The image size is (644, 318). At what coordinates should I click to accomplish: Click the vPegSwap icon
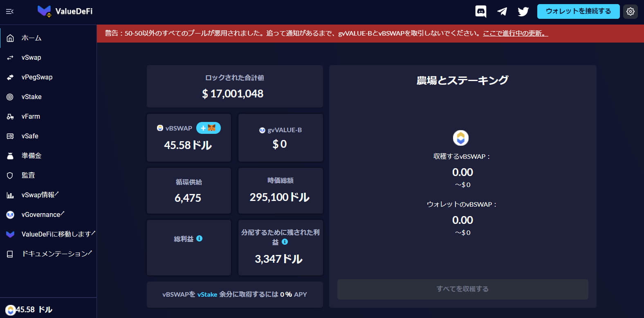[10, 77]
